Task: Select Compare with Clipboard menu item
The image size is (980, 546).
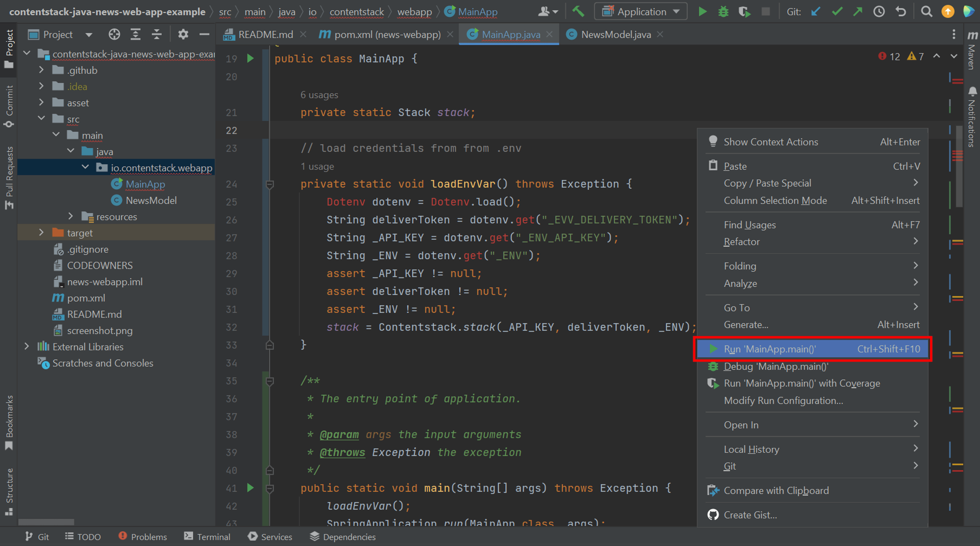Action: pyautogui.click(x=813, y=490)
